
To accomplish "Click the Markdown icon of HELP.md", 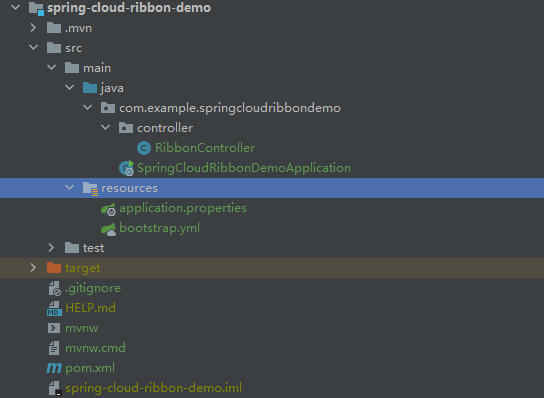I will (54, 308).
